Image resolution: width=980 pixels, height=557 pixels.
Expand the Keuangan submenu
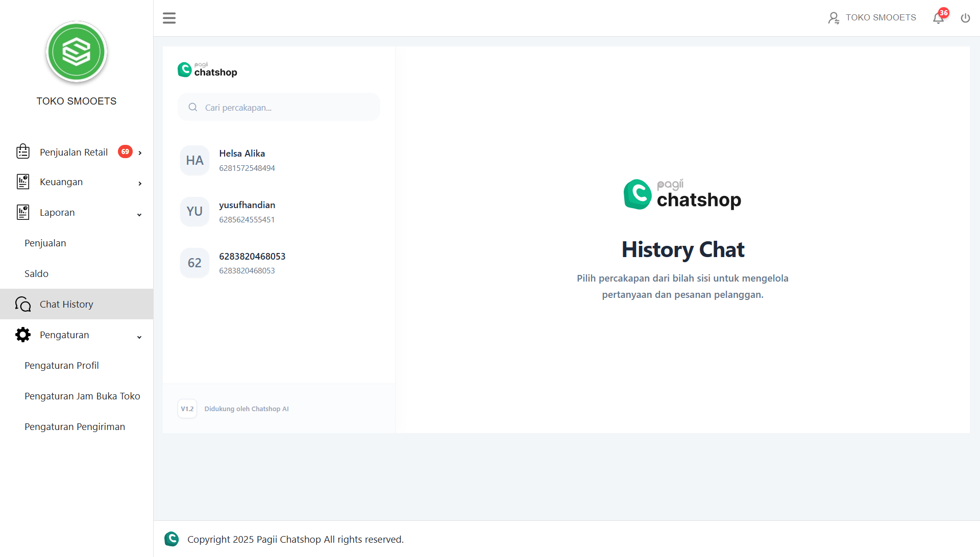[x=139, y=184]
